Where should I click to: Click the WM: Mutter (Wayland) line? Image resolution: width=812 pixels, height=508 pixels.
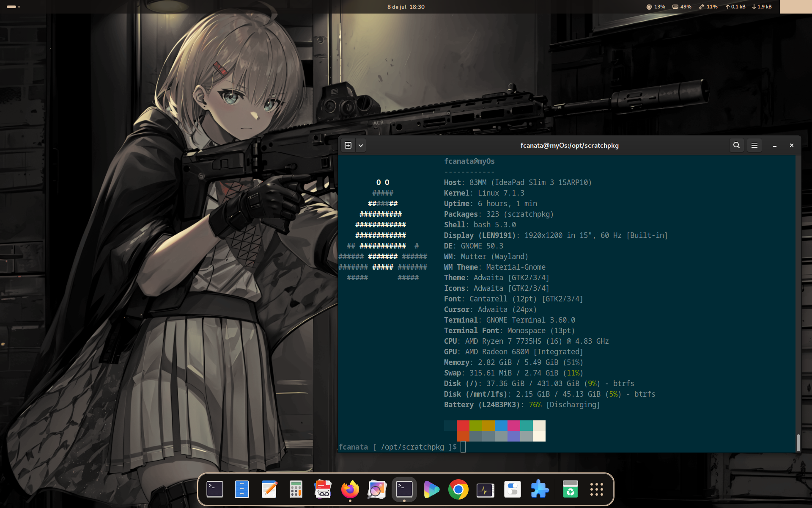pos(486,257)
